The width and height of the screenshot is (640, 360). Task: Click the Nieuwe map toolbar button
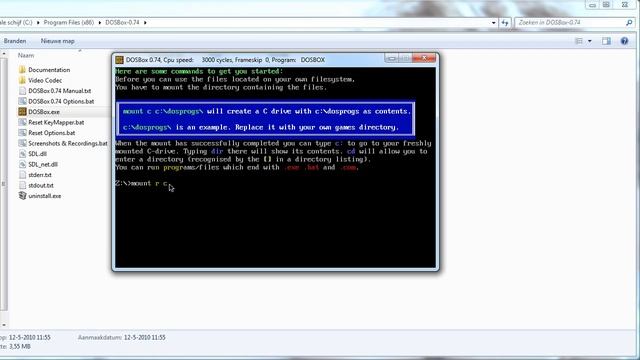[58, 41]
